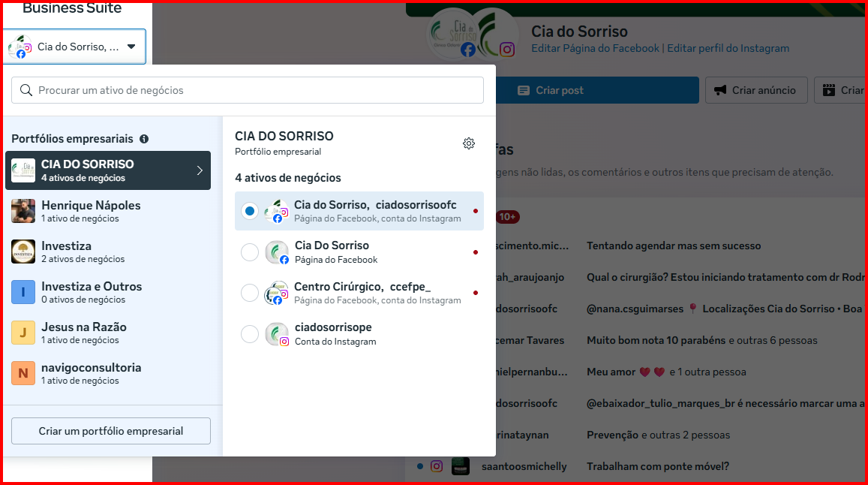Click the orange 'N' navigoconsultoria icon

click(x=23, y=373)
